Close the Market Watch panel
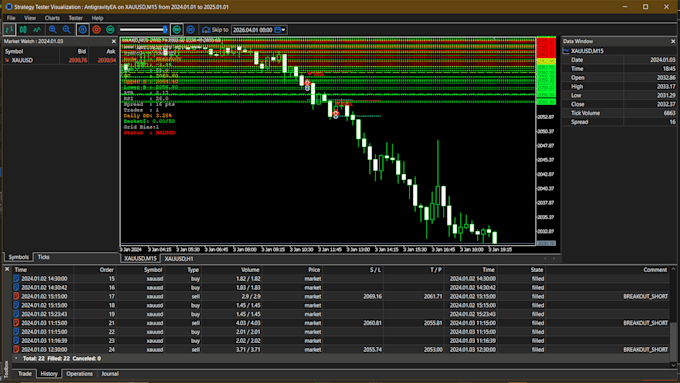This screenshot has height=383, width=680. tap(114, 41)
